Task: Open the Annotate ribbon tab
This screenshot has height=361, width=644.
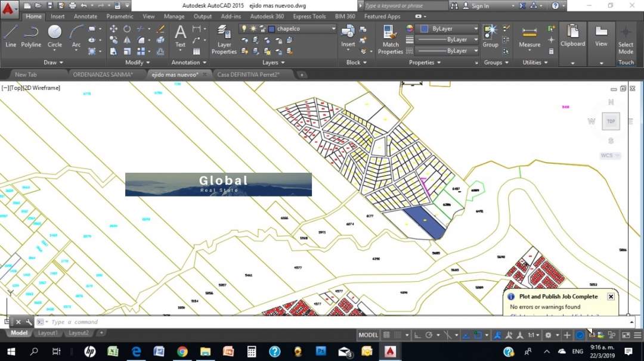Action: coord(85,17)
